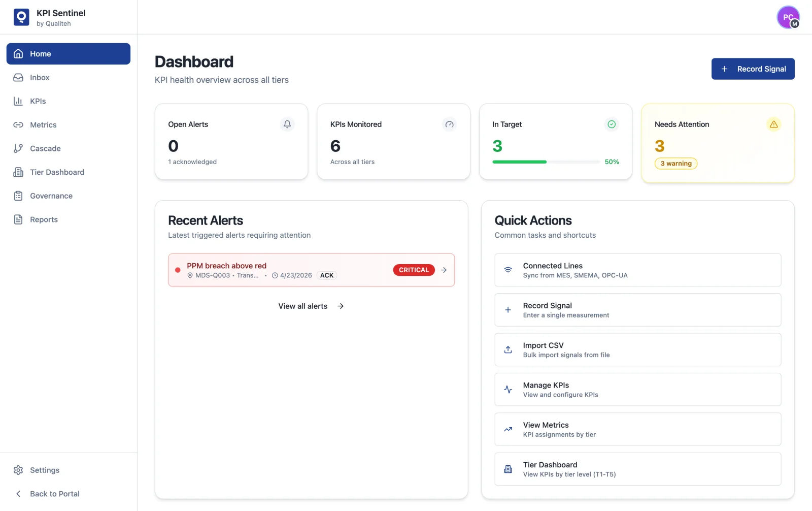This screenshot has width=812, height=511.
Task: Open Inbox from the sidebar
Action: click(x=69, y=78)
